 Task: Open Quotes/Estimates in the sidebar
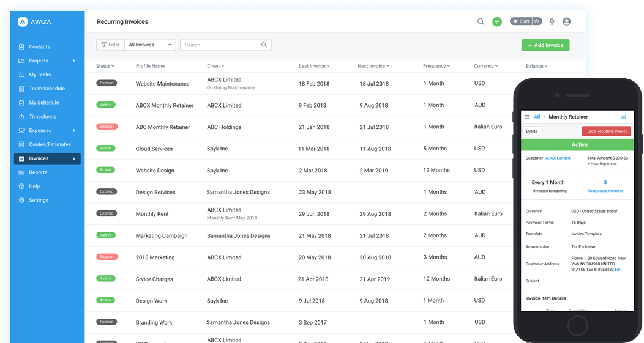click(50, 144)
